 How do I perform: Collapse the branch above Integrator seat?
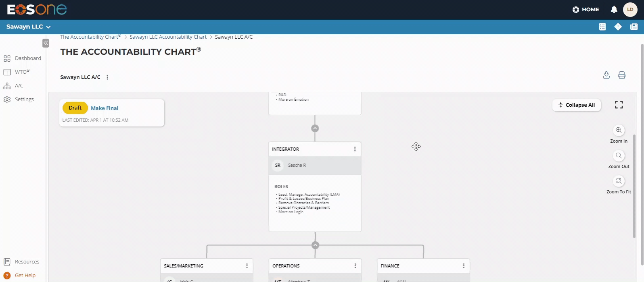coord(315,128)
